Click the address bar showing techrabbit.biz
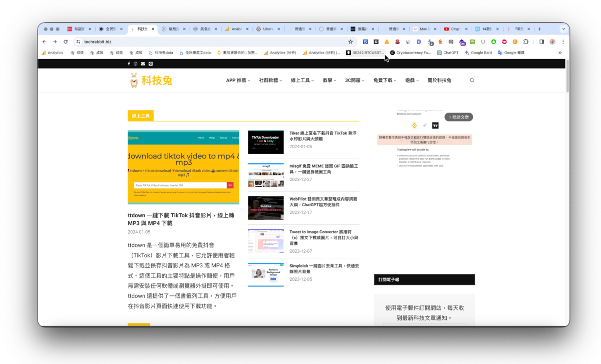The width and height of the screenshot is (601, 364). click(x=200, y=42)
